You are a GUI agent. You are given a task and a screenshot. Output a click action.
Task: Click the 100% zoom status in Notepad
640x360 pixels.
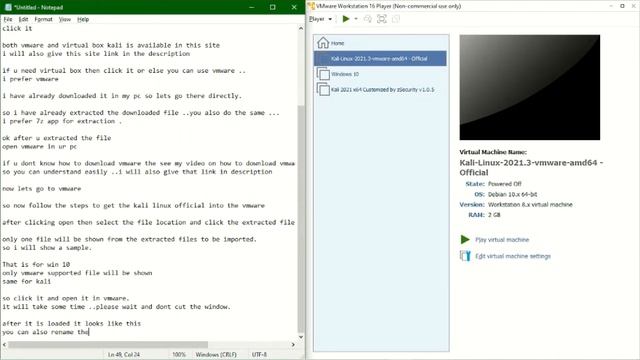(179, 354)
